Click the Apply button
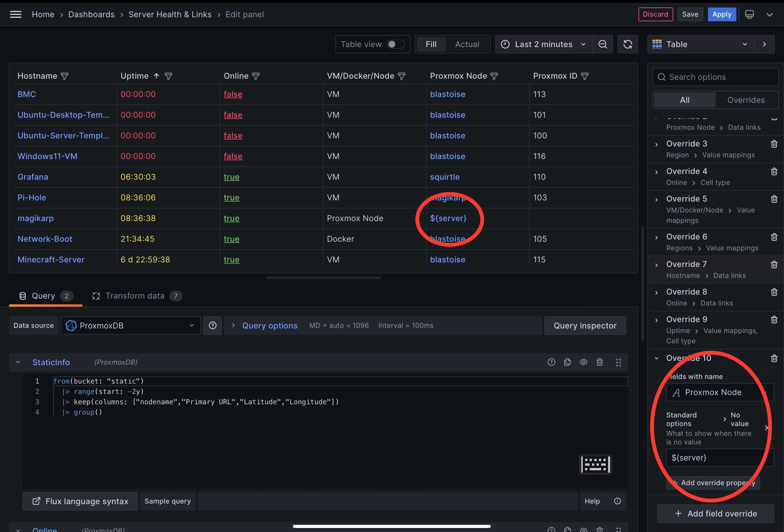Viewport: 784px width, 532px height. tap(722, 14)
